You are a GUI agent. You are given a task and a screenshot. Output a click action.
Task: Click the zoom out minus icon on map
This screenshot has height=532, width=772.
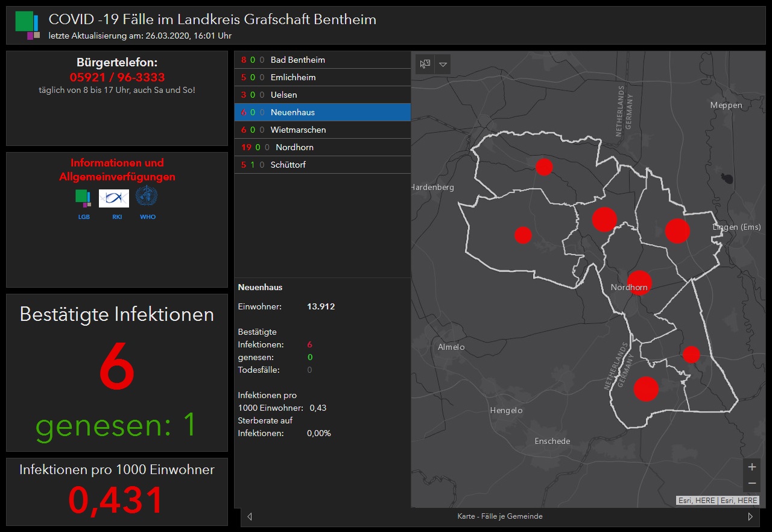click(x=752, y=483)
